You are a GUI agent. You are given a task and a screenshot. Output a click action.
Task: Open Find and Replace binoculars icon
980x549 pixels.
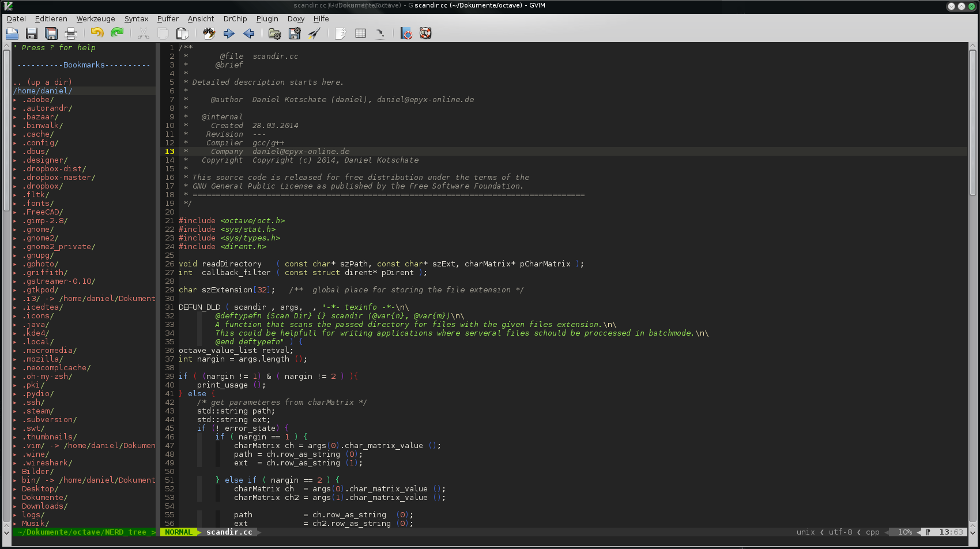[x=209, y=33]
